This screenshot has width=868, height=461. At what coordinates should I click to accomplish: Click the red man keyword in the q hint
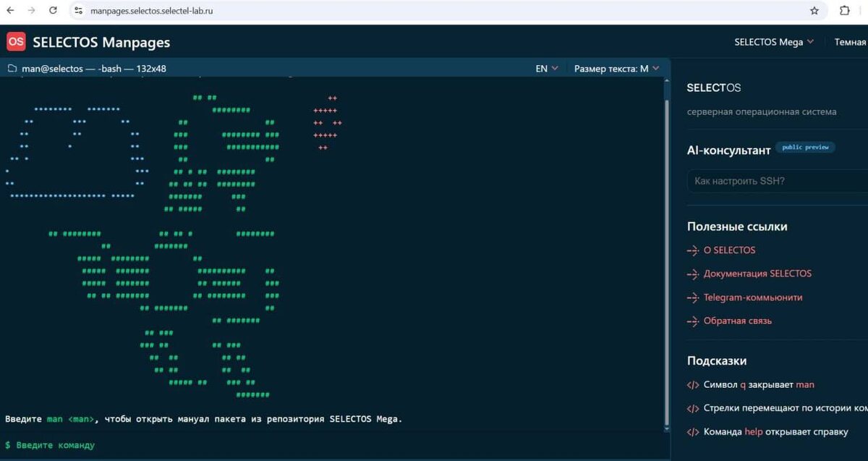(x=805, y=385)
